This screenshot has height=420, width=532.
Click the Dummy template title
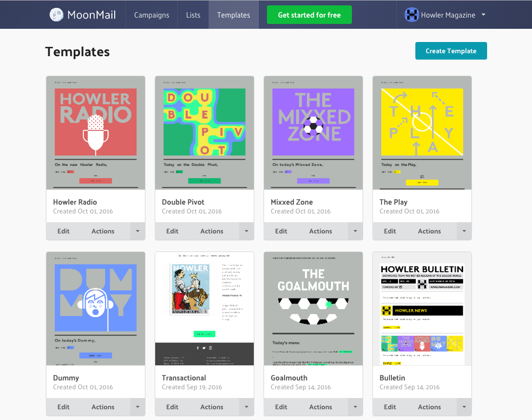(66, 378)
